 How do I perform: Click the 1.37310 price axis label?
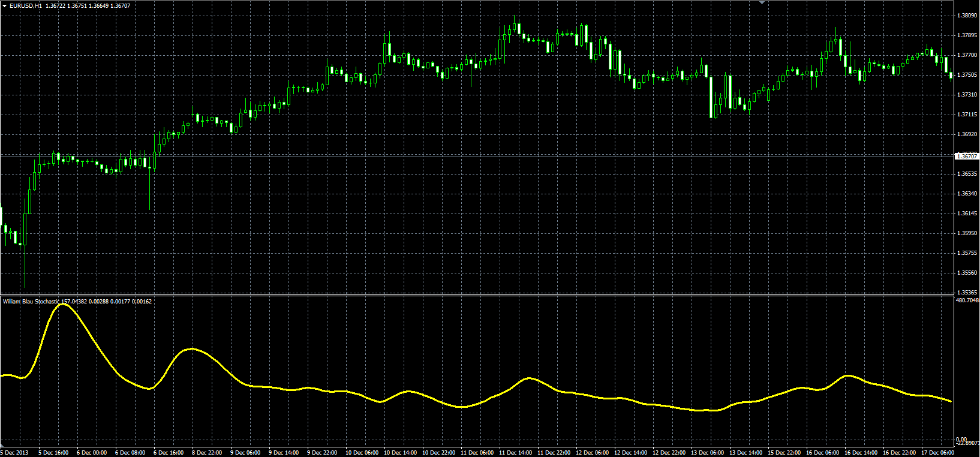[x=966, y=95]
